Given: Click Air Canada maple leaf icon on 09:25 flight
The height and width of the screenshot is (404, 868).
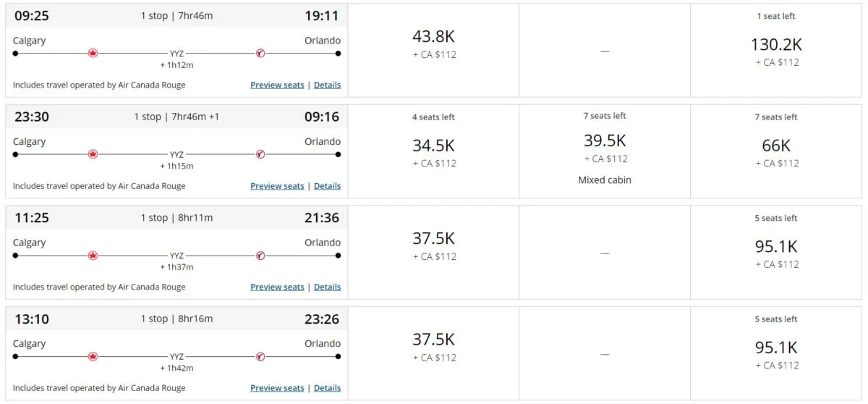Looking at the screenshot, I should click(93, 53).
